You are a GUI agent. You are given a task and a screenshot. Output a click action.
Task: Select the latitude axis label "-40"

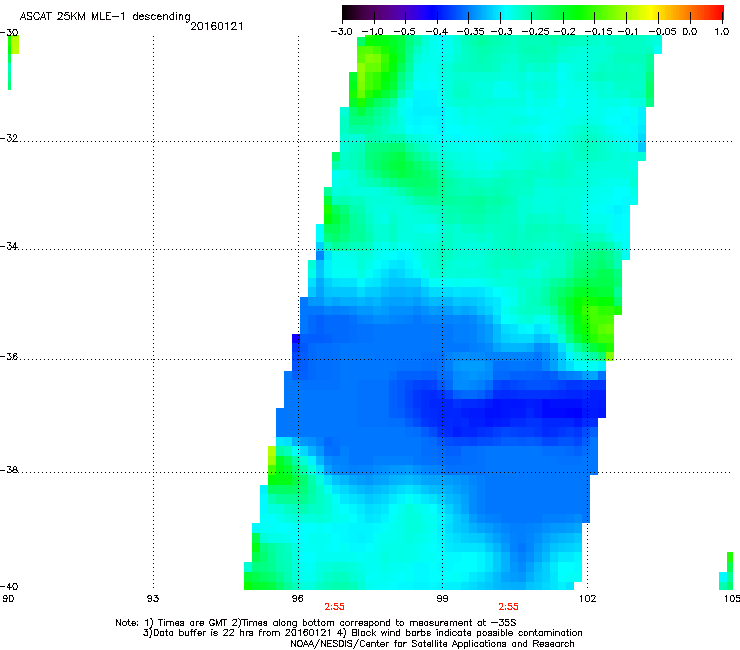point(9,586)
